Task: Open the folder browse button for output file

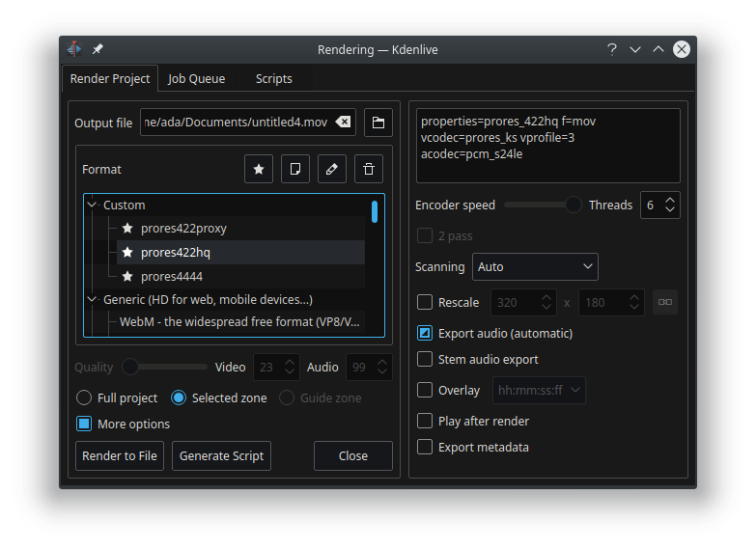Action: (378, 123)
